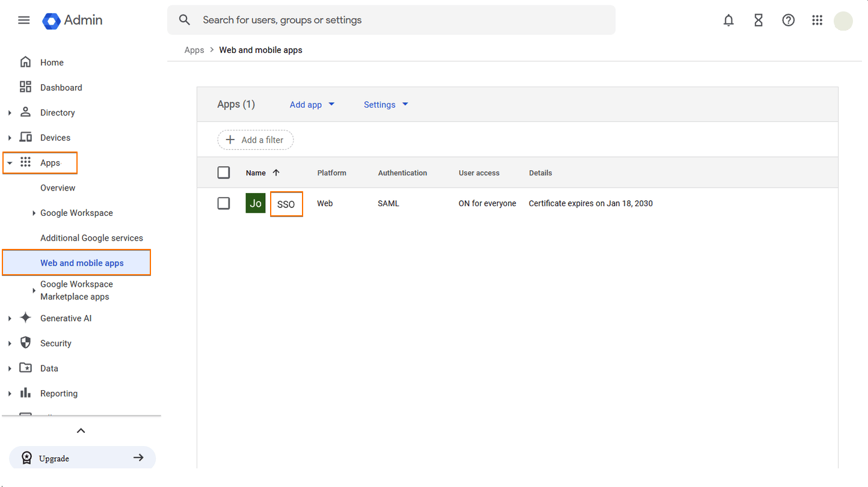Viewport: 868px width, 487px height.
Task: Click the Upgrade button
Action: [82, 458]
